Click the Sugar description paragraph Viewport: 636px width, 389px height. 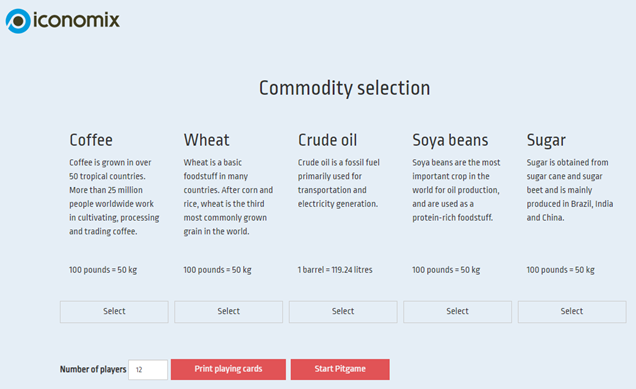[570, 190]
